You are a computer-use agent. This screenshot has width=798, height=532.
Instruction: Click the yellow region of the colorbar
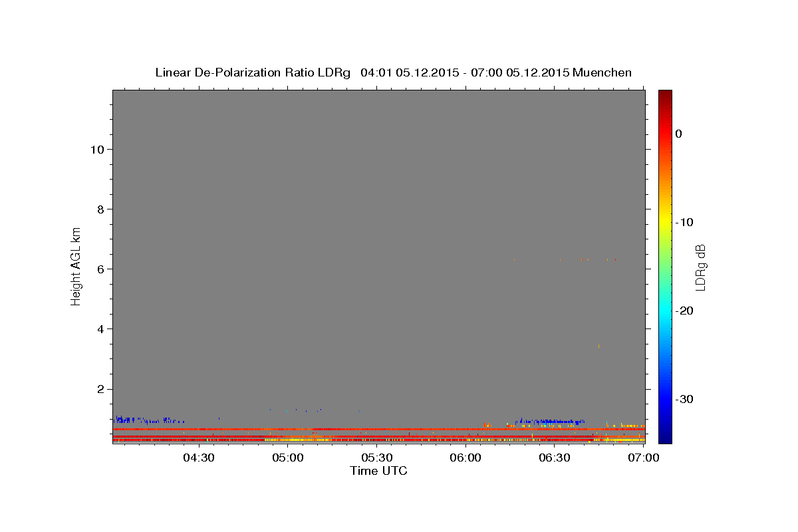pos(665,219)
